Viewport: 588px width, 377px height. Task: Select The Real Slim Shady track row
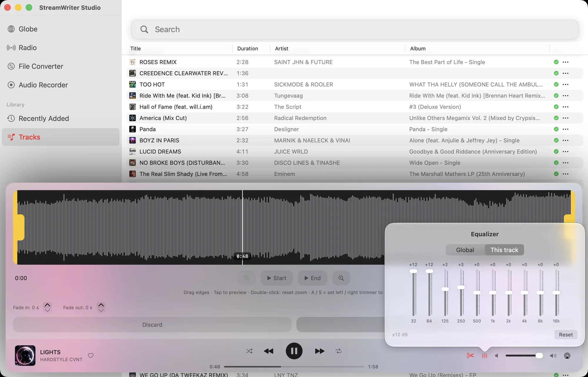(x=355, y=174)
